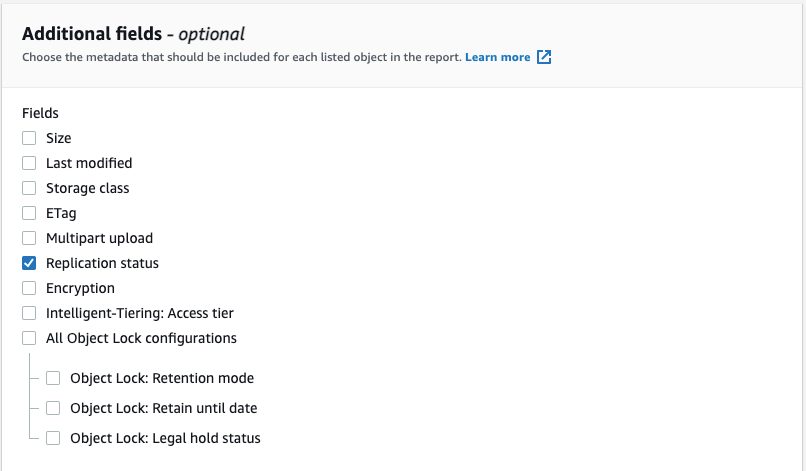The width and height of the screenshot is (806, 471).
Task: Click the All Object Lock configurations label
Action: tap(141, 338)
